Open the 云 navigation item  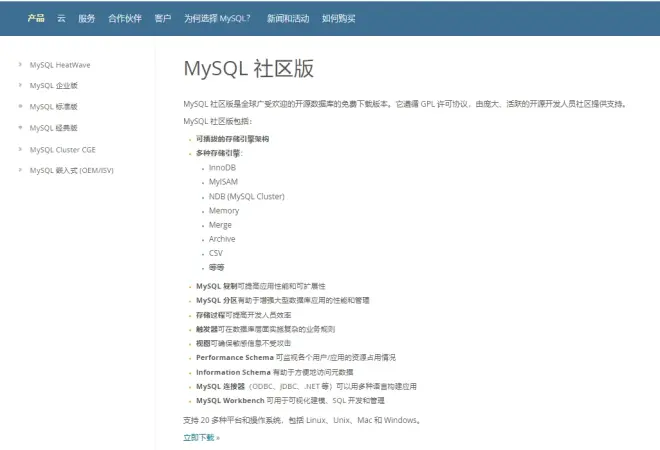[x=61, y=18]
